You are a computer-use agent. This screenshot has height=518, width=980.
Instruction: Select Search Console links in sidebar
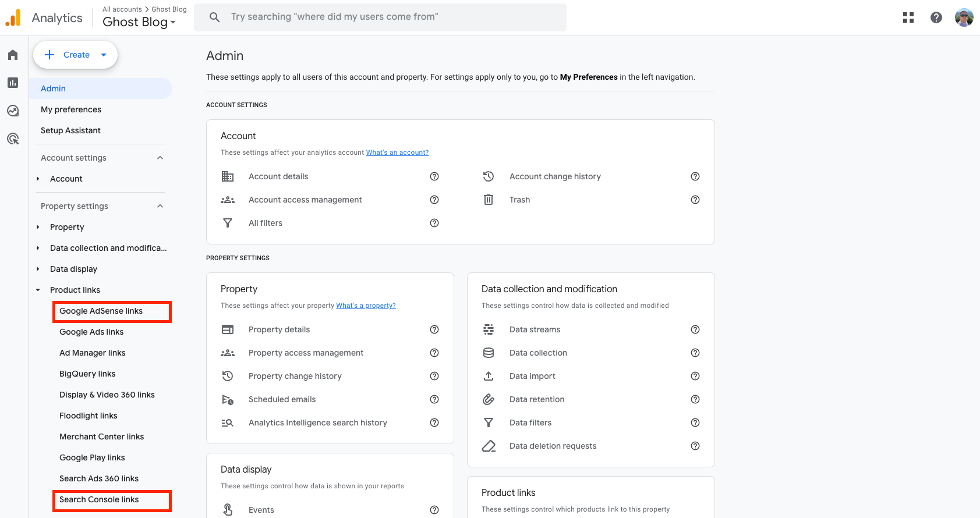pyautogui.click(x=99, y=499)
